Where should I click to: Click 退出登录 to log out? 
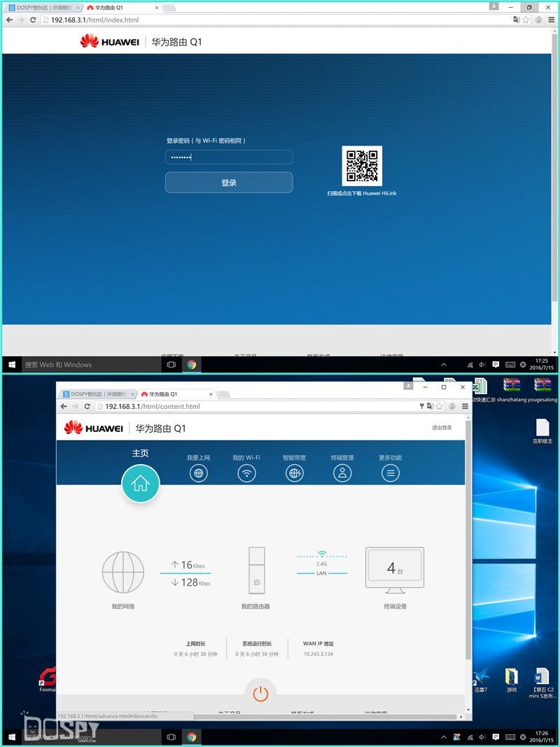[442, 428]
